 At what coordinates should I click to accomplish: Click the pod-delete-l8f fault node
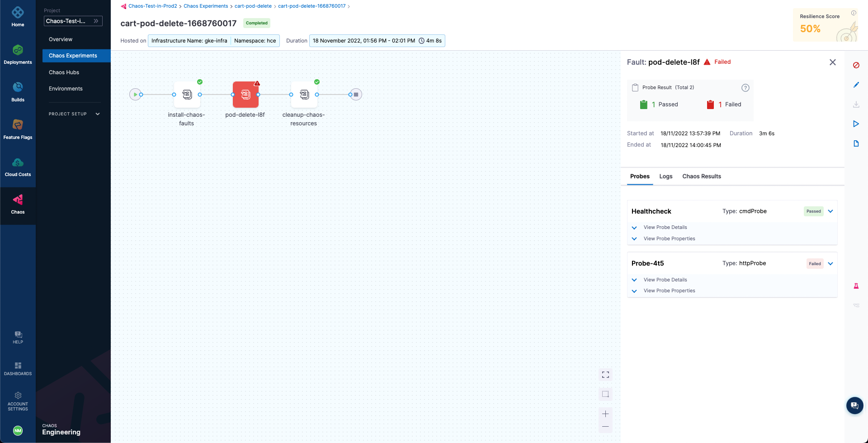[245, 95]
